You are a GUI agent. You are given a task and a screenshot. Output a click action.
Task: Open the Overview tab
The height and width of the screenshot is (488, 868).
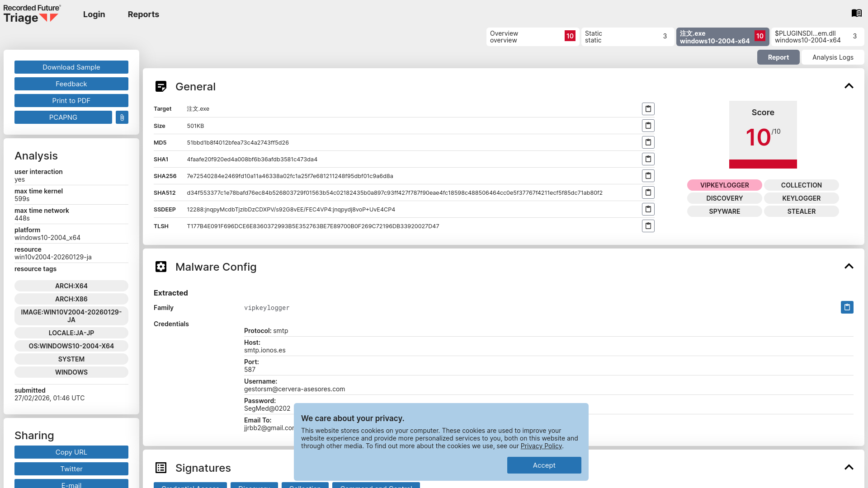coord(532,37)
